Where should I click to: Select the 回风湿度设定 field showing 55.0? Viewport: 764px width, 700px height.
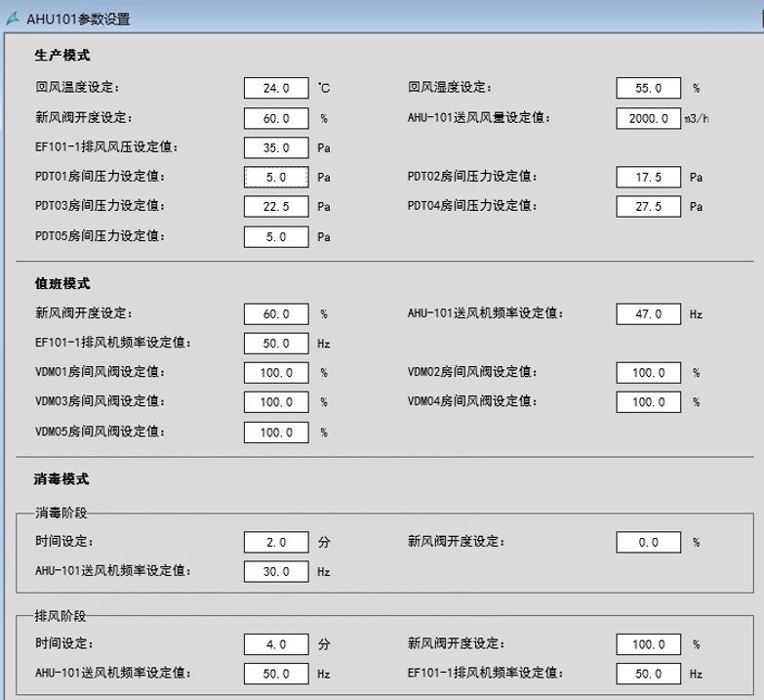pyautogui.click(x=649, y=88)
